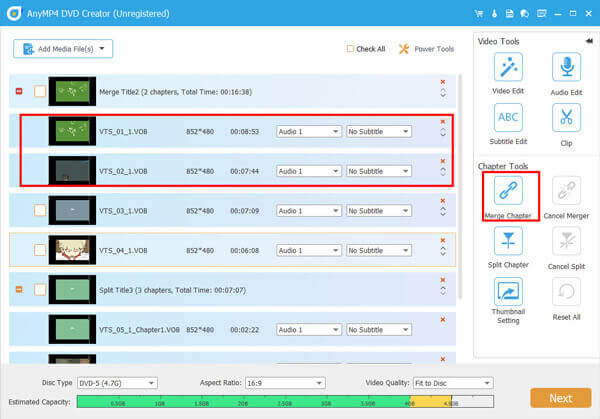This screenshot has width=600, height=419.
Task: Check the Merge Title2 checkbox
Action: tap(40, 91)
